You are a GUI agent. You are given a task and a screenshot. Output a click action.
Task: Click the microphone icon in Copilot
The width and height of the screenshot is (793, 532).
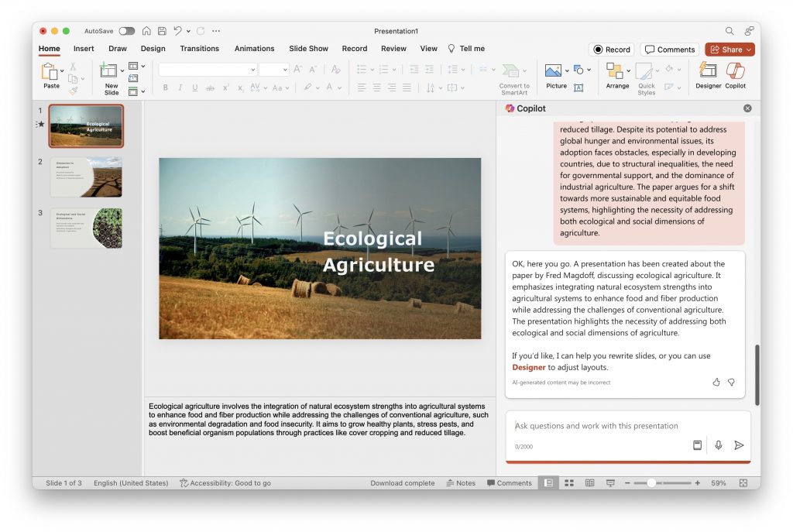(718, 445)
